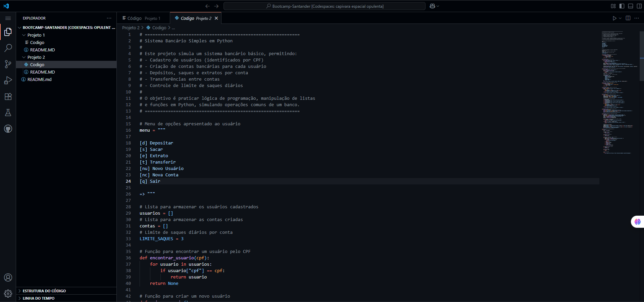The image size is (644, 302).
Task: Expand the Estrutura do Código section
Action: coord(44,291)
